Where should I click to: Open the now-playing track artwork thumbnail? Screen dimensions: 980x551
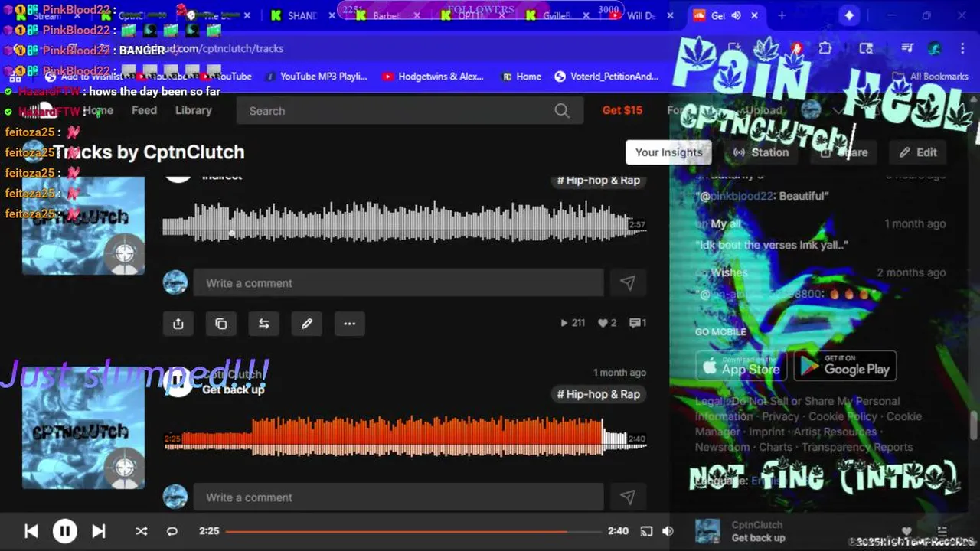point(707,531)
